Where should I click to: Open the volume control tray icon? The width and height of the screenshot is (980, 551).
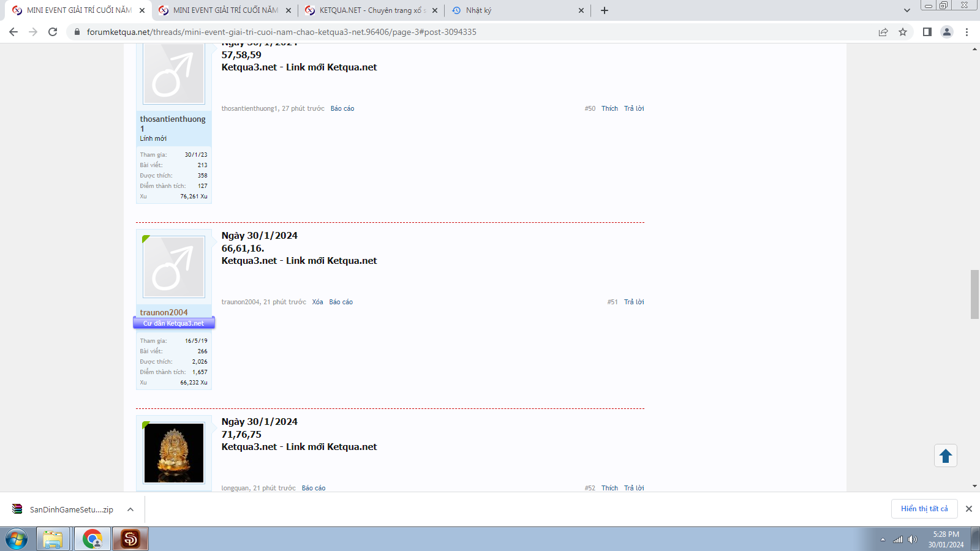pos(913,539)
